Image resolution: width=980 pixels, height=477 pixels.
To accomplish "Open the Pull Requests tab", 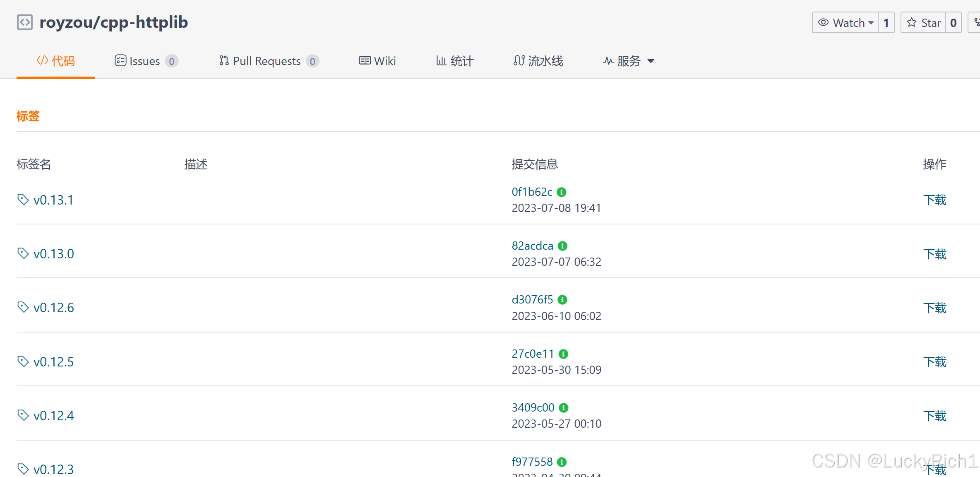I will tap(269, 61).
